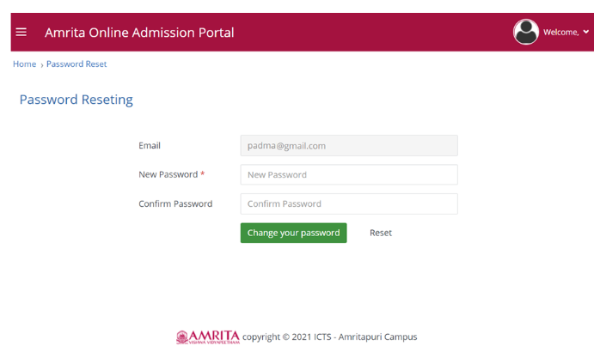Click the Confirm Password label
Screen dimensions: 606x364
[175, 203]
